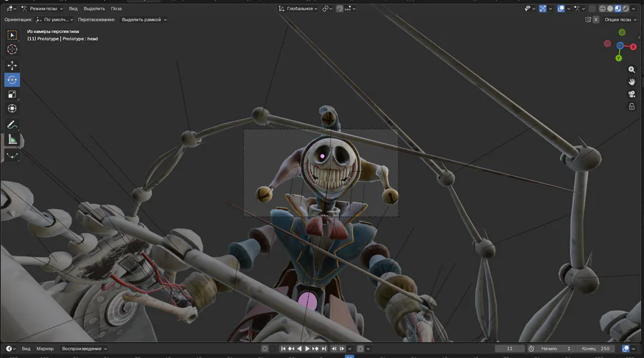Viewport: 644px width, 358px height.
Task: Select the Annotate tool
Action: click(12, 125)
